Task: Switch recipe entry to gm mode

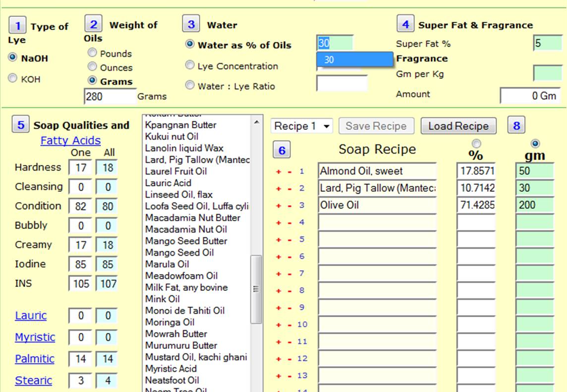Action: 535,143
